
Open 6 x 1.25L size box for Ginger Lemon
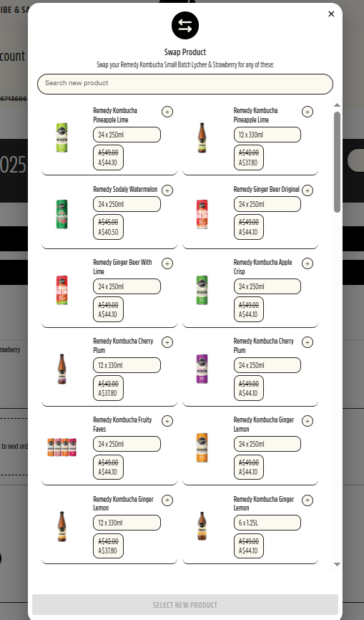(267, 523)
